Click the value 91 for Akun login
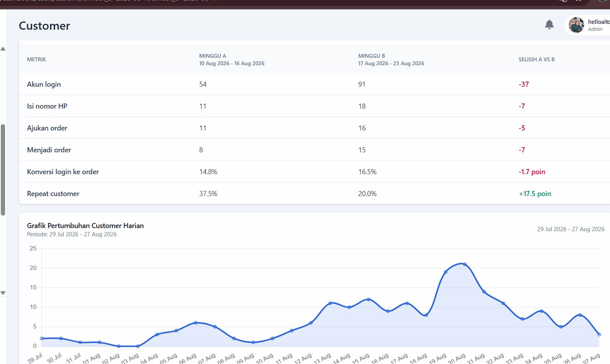 [x=362, y=84]
